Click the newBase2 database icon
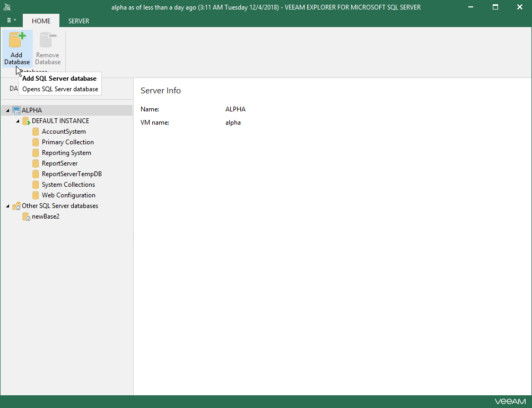 point(26,216)
